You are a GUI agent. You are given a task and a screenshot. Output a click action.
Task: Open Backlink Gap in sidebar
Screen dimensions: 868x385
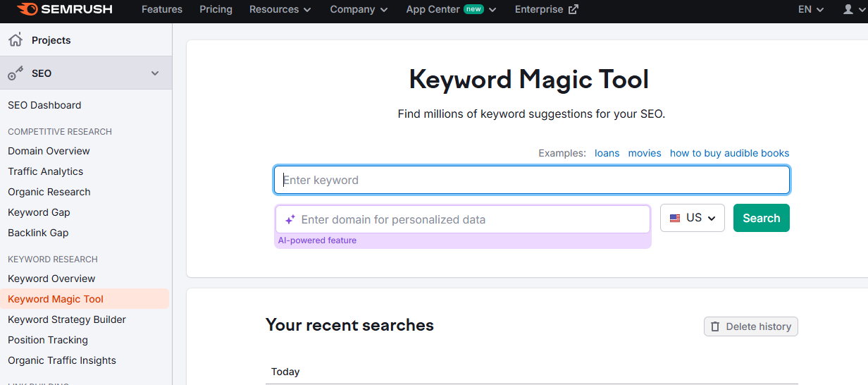(38, 233)
